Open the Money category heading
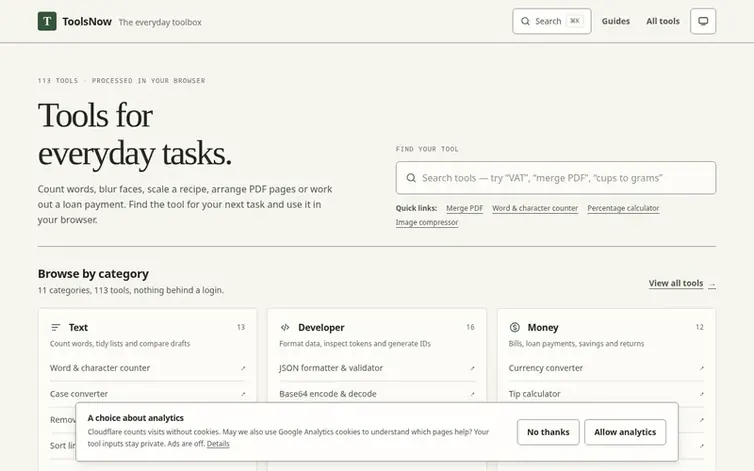 (543, 328)
